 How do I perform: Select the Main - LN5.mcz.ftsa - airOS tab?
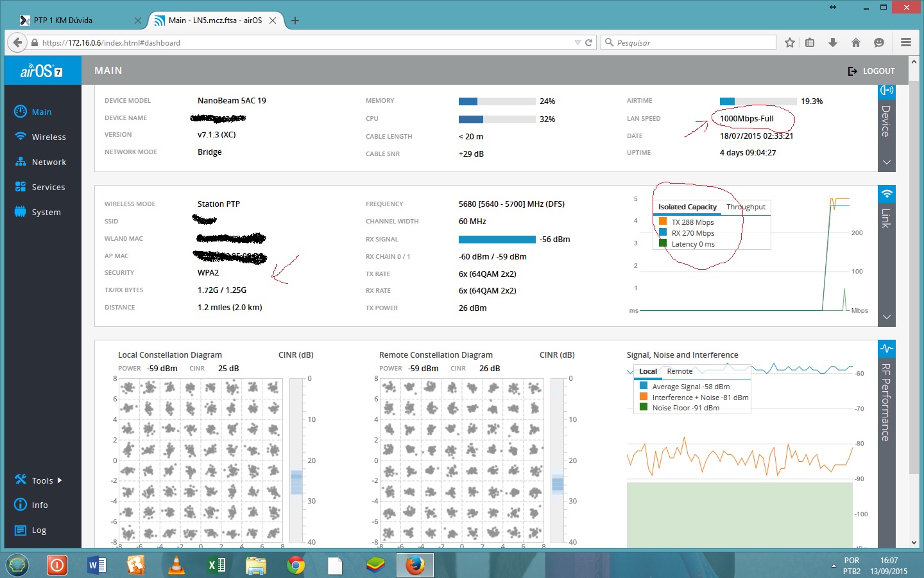point(215,21)
